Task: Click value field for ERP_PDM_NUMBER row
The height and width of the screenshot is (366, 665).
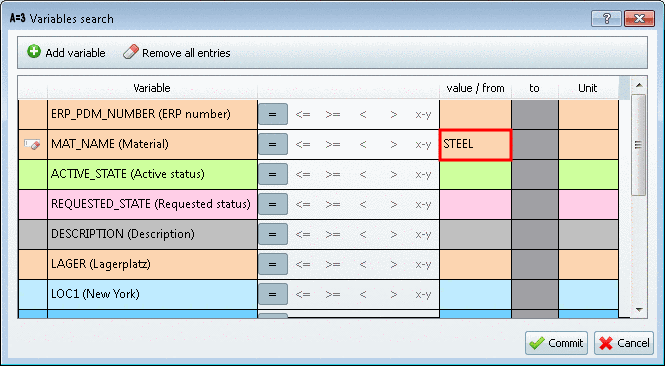Action: 475,115
